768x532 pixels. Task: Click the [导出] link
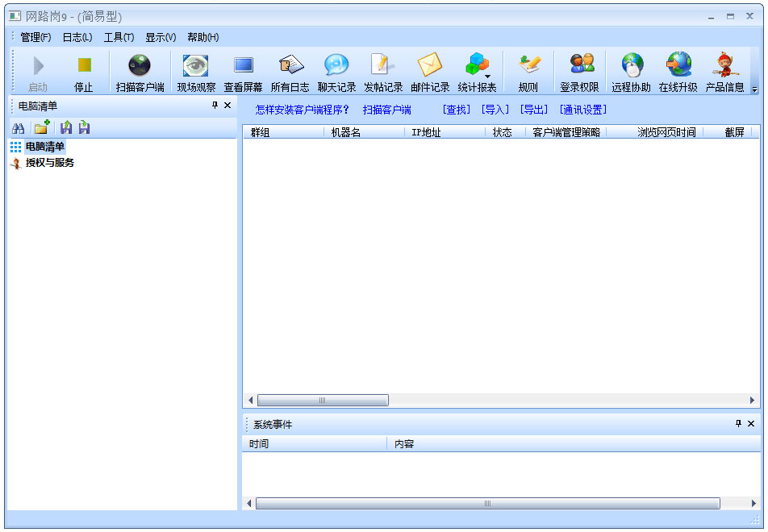coord(533,110)
